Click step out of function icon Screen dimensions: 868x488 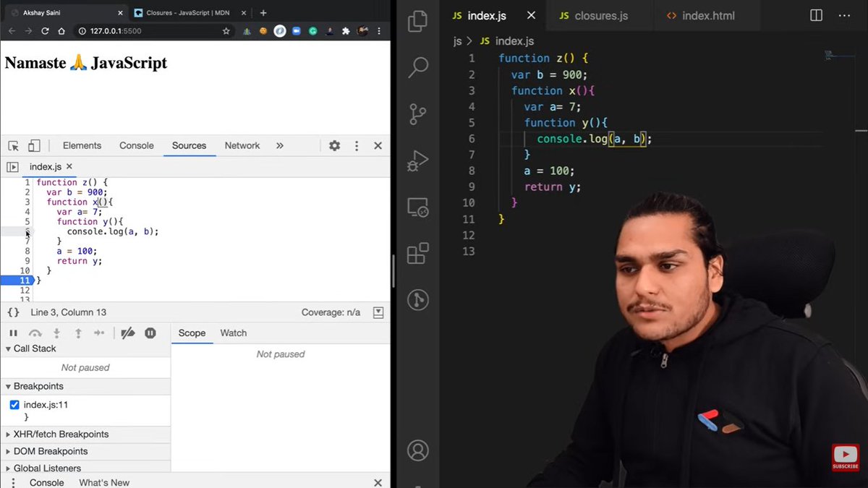(x=78, y=333)
